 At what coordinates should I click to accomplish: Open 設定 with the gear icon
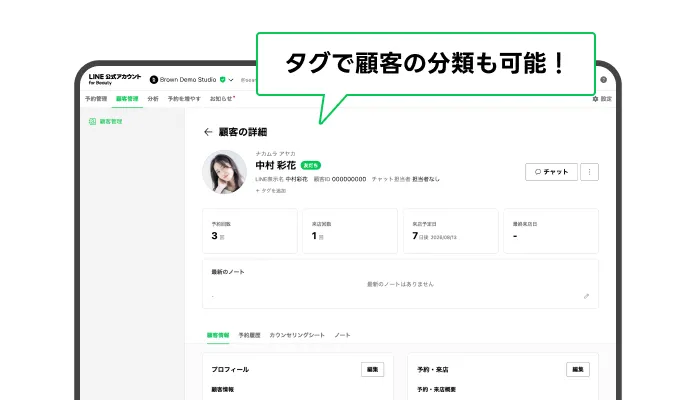(x=602, y=99)
